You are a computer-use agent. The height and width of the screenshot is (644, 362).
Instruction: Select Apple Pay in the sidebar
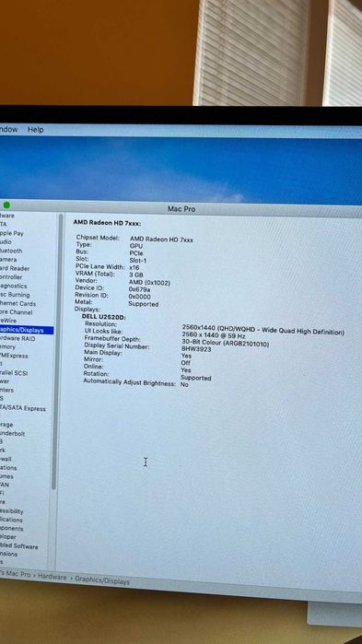11,233
